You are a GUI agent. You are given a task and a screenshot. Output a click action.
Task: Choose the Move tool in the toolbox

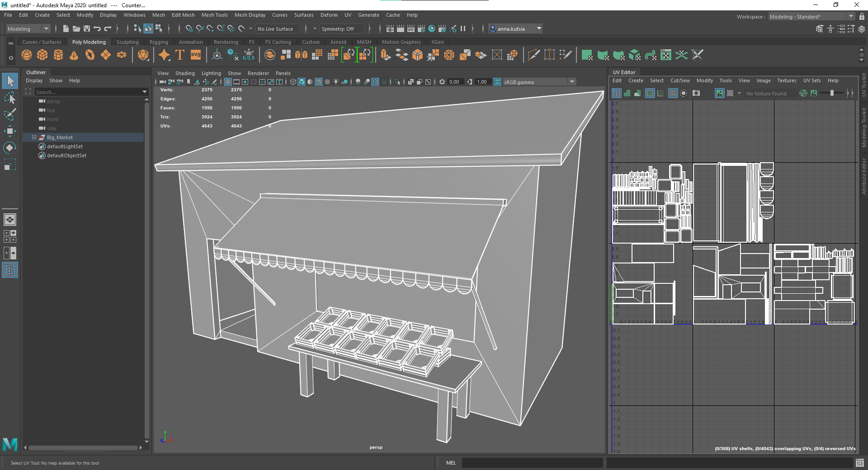9,131
